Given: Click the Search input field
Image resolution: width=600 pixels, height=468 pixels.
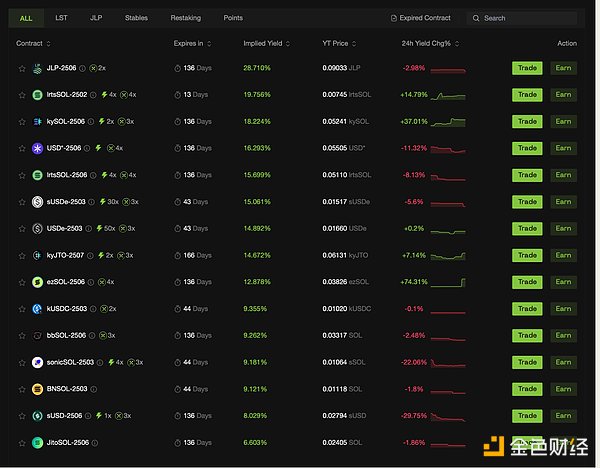Looking at the screenshot, I should pos(522,18).
